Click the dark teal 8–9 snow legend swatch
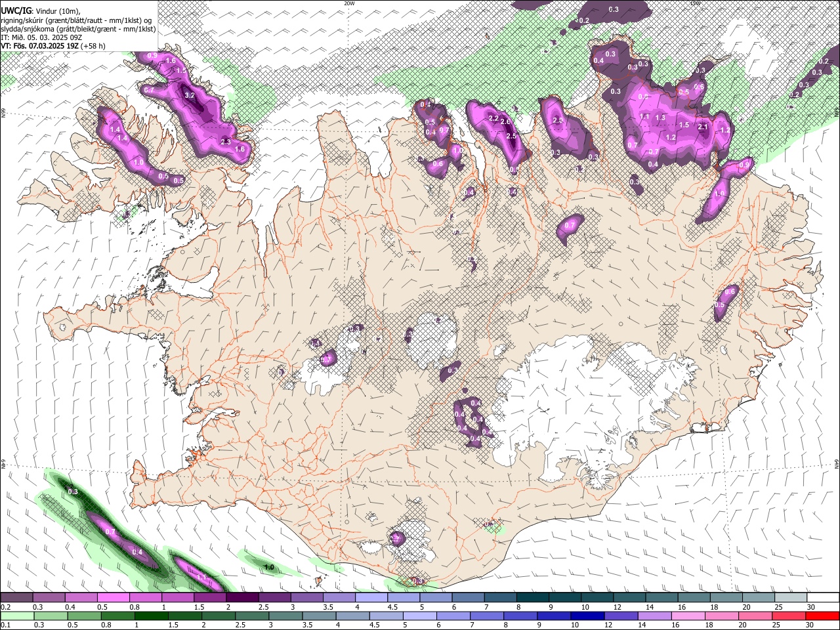The width and height of the screenshot is (840, 630). click(533, 597)
